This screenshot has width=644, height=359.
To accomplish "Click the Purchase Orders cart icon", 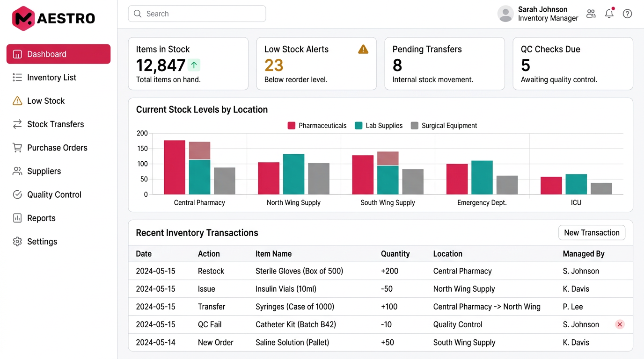I will click(17, 148).
